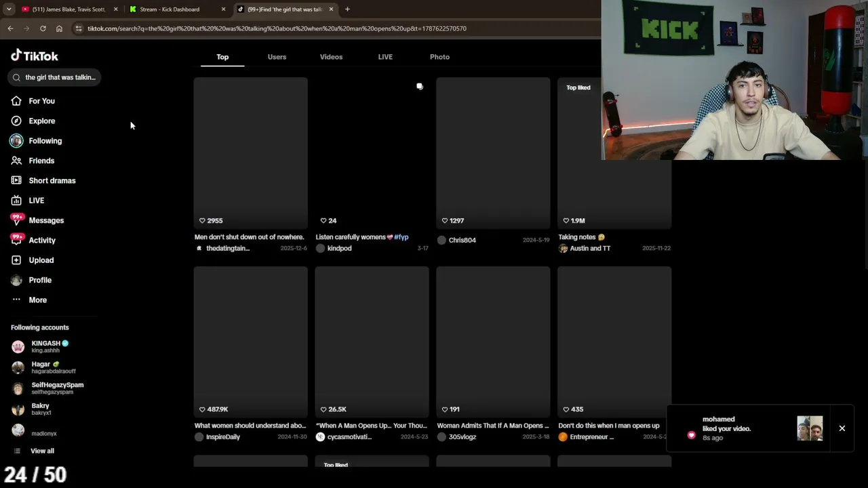Switch to the Videos results tab
The height and width of the screenshot is (488, 868).
point(331,57)
